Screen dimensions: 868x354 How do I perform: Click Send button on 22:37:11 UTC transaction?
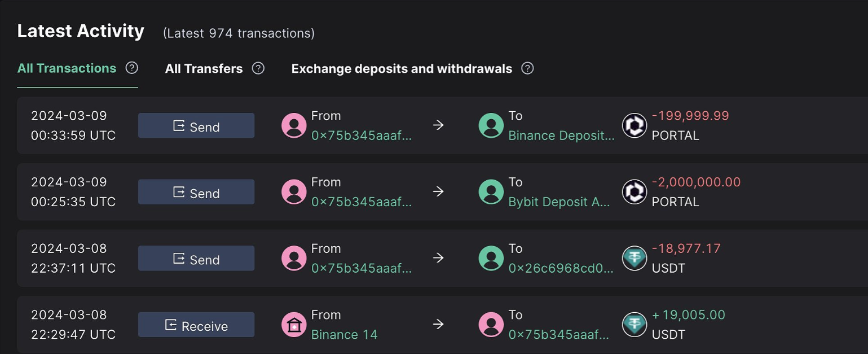click(196, 259)
